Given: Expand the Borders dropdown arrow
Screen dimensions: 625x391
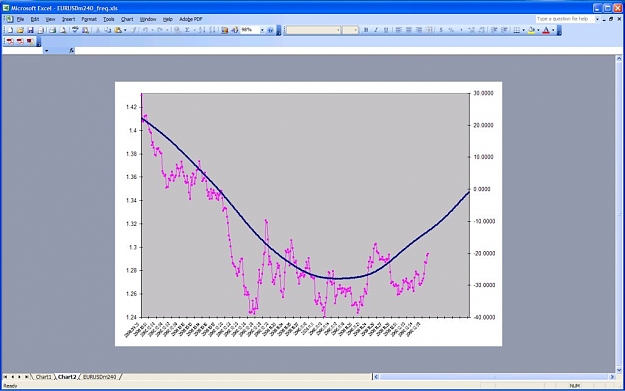Looking at the screenshot, I should [523, 30].
